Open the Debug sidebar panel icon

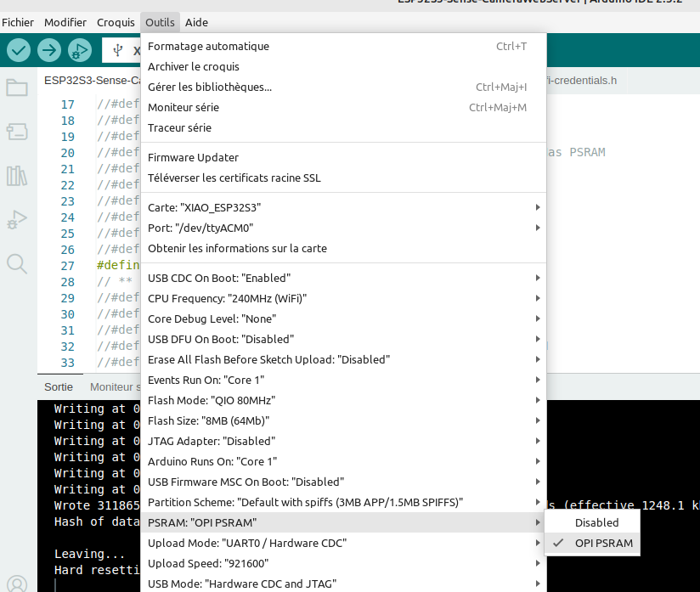point(17,219)
